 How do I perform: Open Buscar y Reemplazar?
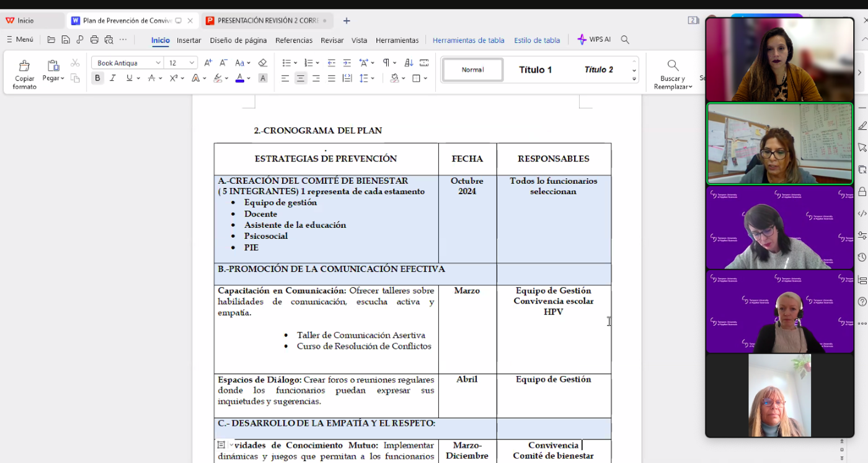tap(673, 74)
